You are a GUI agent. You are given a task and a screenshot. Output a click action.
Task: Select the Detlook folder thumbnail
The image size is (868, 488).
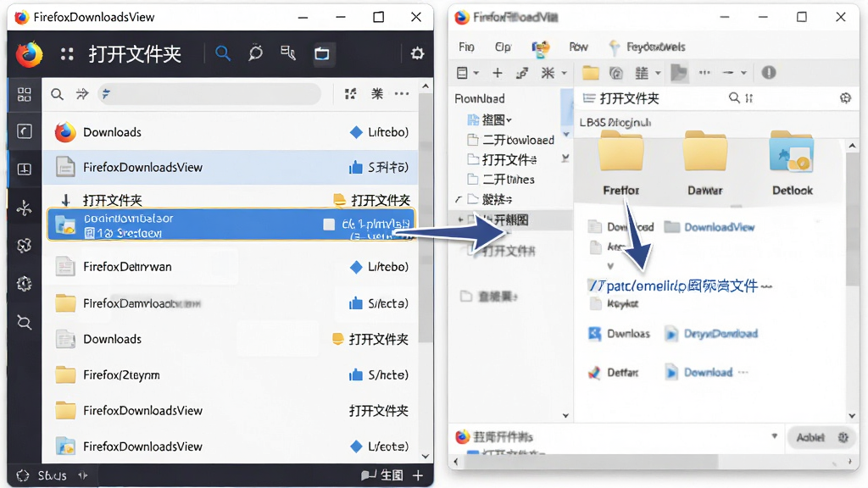click(793, 164)
